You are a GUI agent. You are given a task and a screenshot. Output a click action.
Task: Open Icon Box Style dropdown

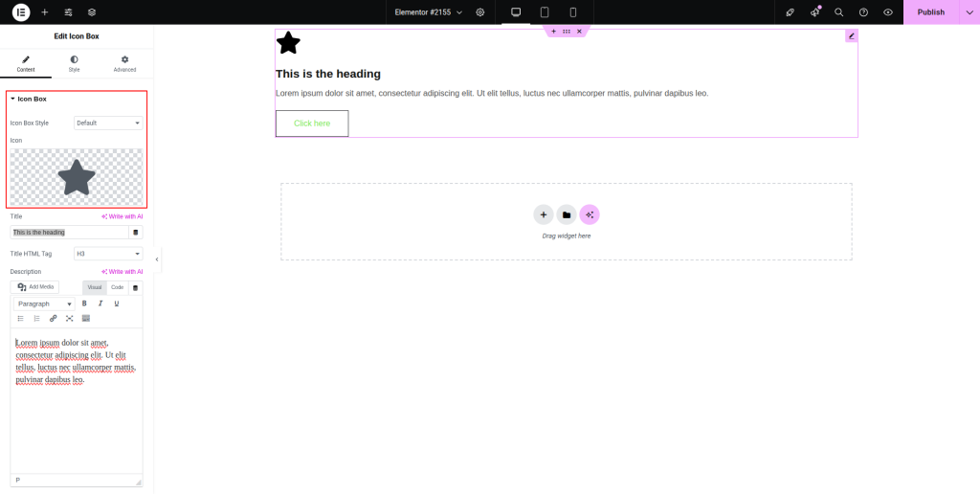(108, 123)
